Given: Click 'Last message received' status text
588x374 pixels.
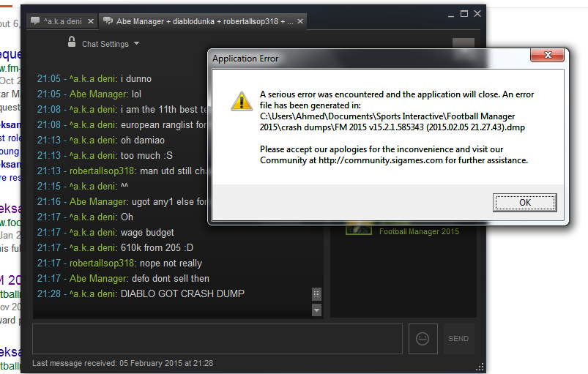Looking at the screenshot, I should [122, 363].
